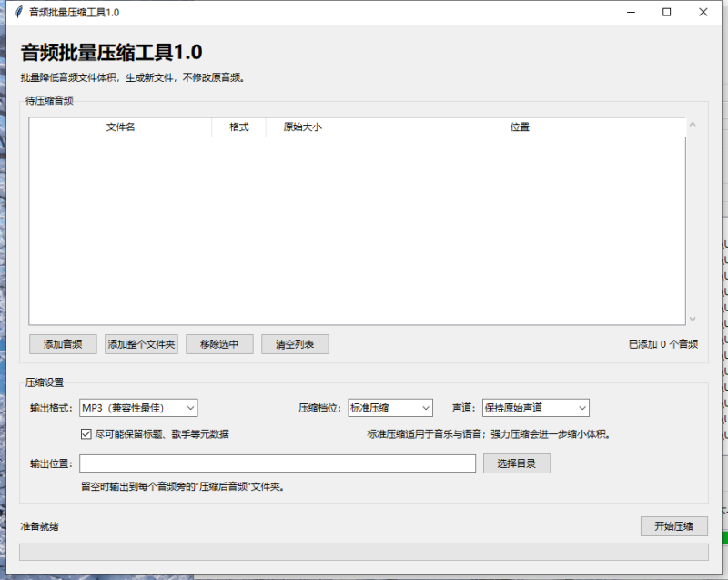This screenshot has width=728, height=580.
Task: Open the 输出格式 MP3 dropdown
Action: click(x=138, y=408)
